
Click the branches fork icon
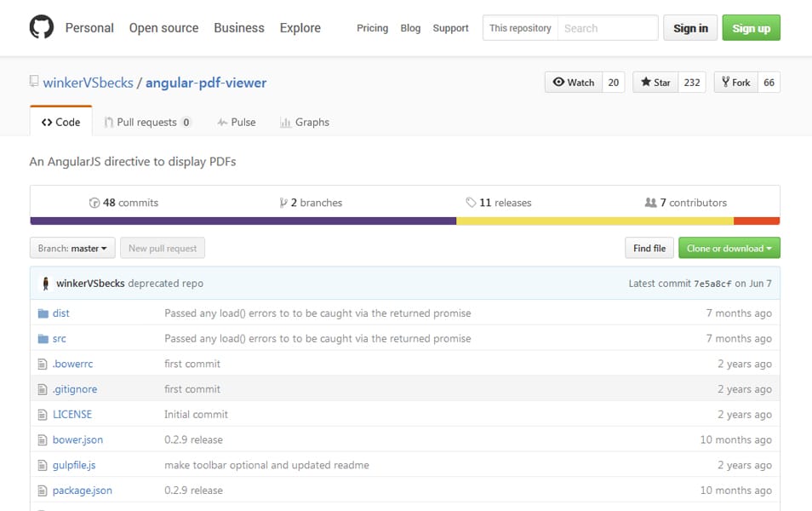pyautogui.click(x=283, y=203)
